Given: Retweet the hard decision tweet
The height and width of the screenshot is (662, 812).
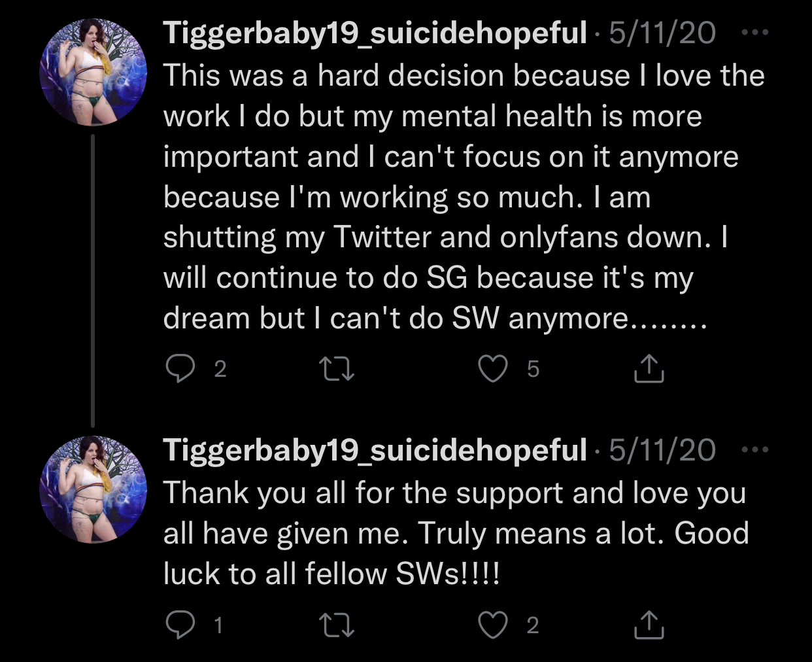Looking at the screenshot, I should [336, 368].
